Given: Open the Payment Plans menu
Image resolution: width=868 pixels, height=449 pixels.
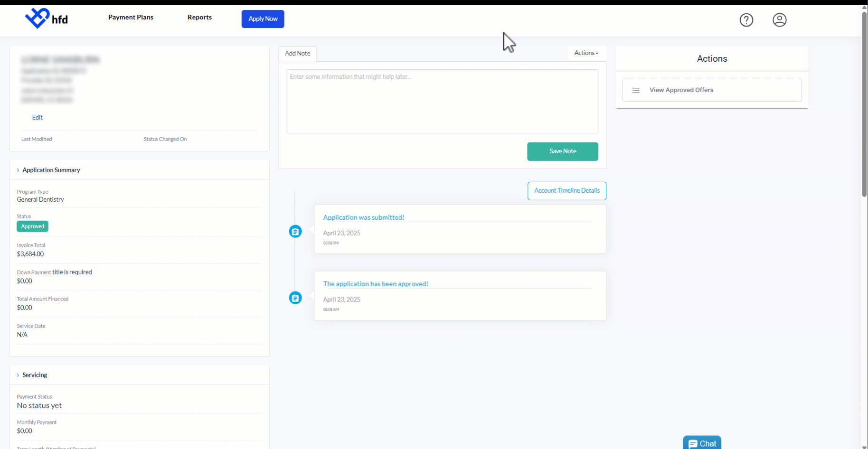Looking at the screenshot, I should (x=131, y=17).
